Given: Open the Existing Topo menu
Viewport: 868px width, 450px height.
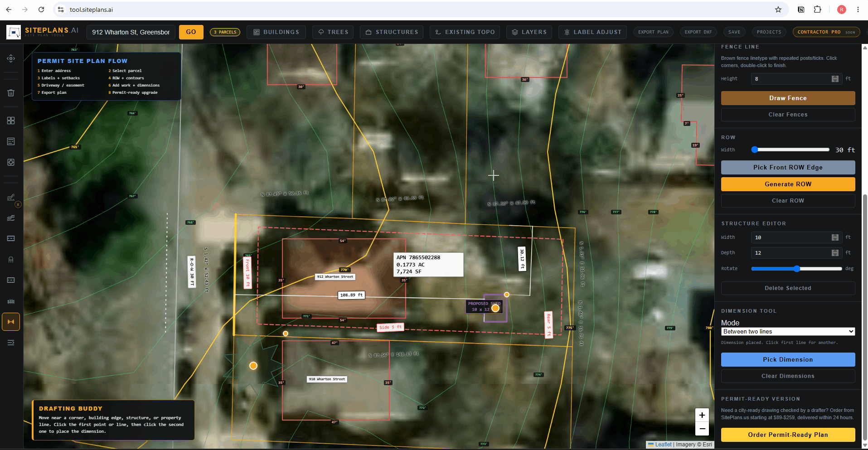Looking at the screenshot, I should click(465, 32).
